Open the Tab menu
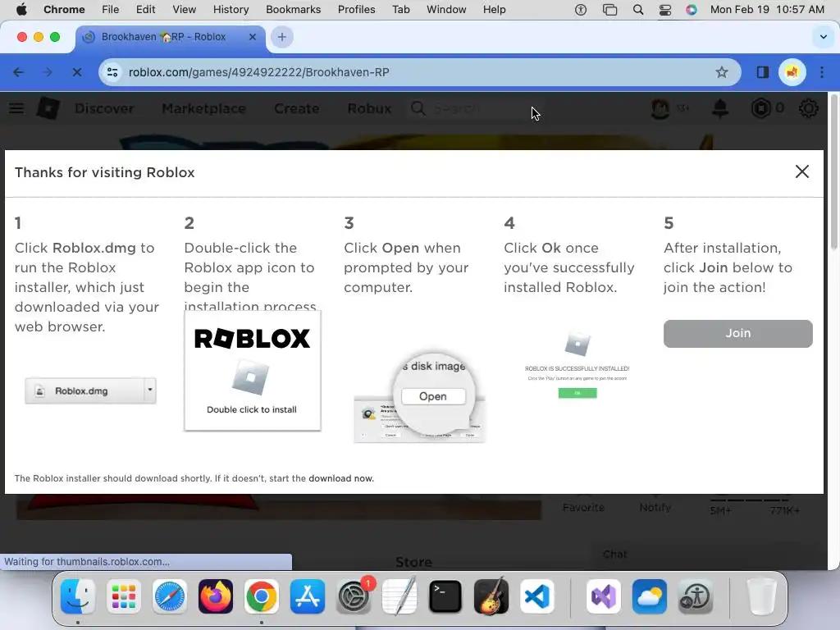Viewport: 840px width, 630px height. click(x=400, y=10)
